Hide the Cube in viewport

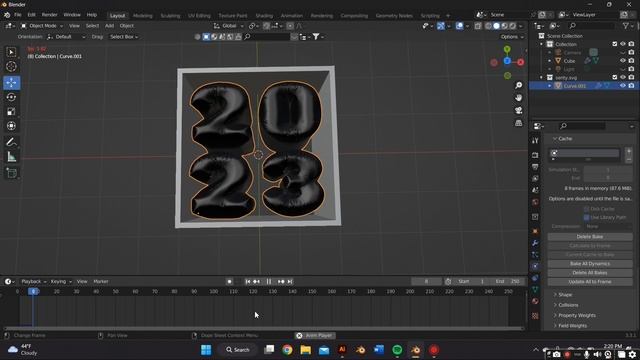coord(623,61)
